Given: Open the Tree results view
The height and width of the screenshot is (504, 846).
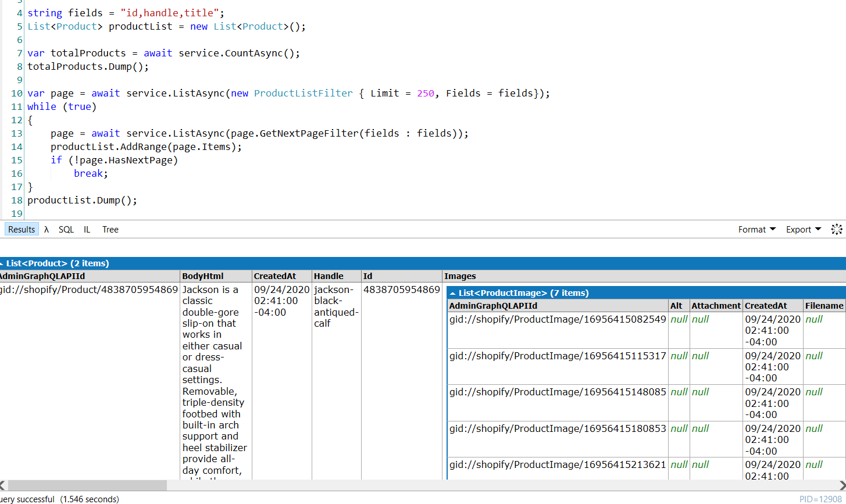Looking at the screenshot, I should tap(110, 229).
